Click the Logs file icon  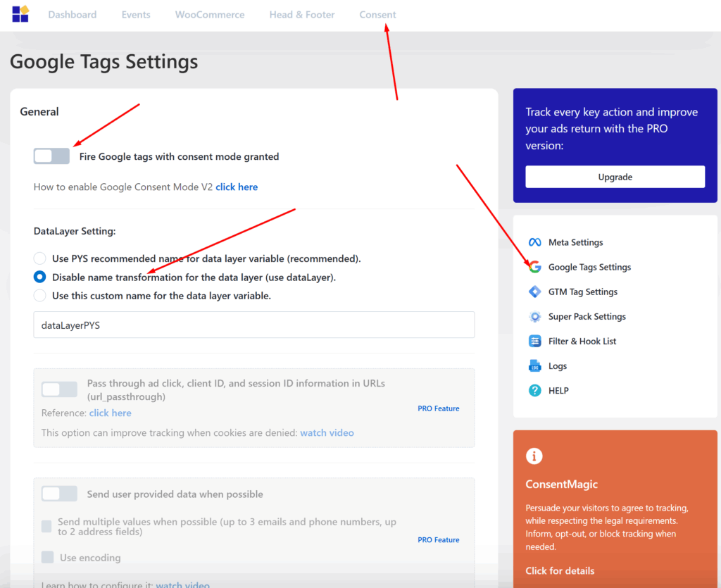(535, 366)
